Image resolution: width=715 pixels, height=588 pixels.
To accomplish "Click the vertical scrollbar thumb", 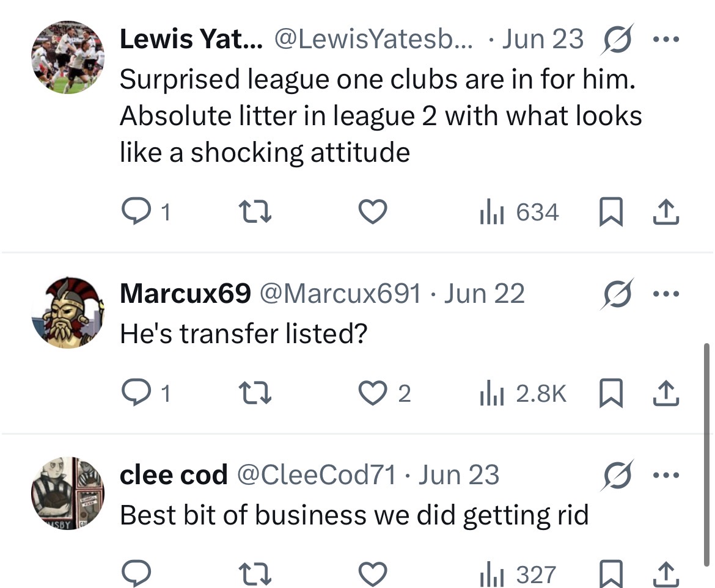I will coord(706,456).
